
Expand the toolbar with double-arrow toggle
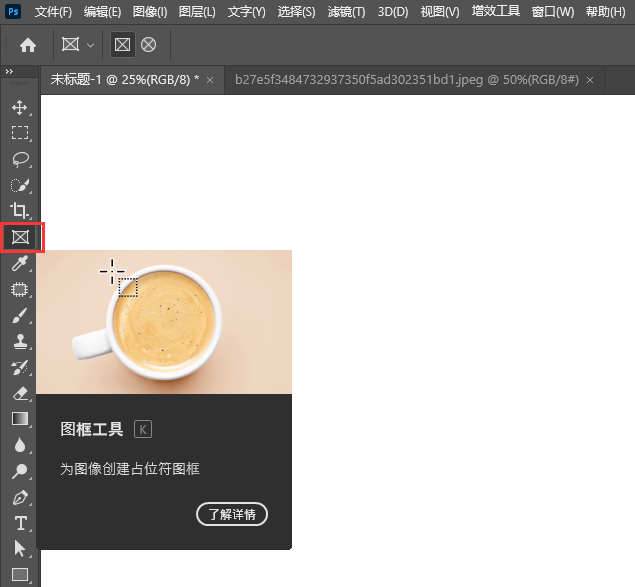pyautogui.click(x=9, y=72)
